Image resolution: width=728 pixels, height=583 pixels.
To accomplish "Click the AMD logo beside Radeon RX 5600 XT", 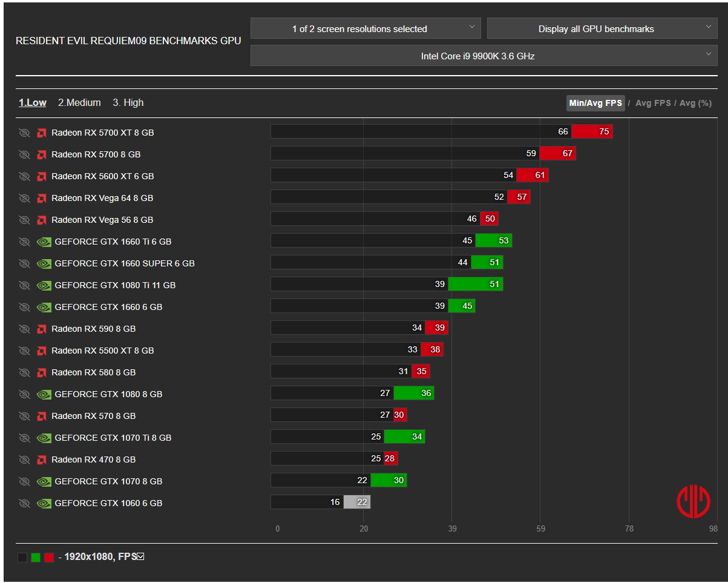I will click(x=42, y=176).
